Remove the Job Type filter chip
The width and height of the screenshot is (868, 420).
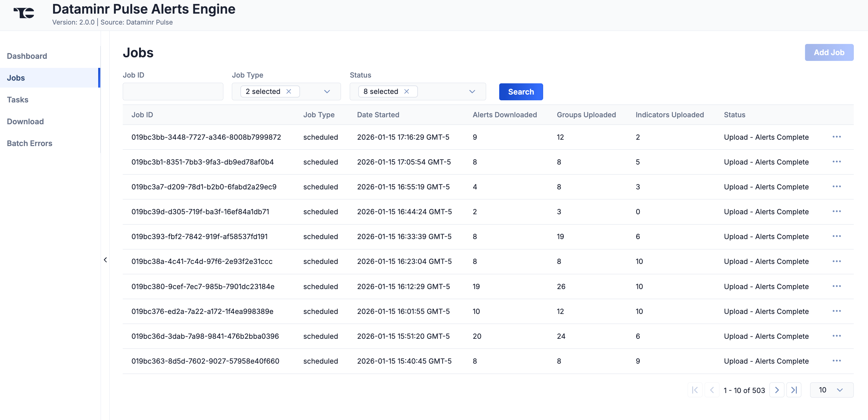(289, 91)
